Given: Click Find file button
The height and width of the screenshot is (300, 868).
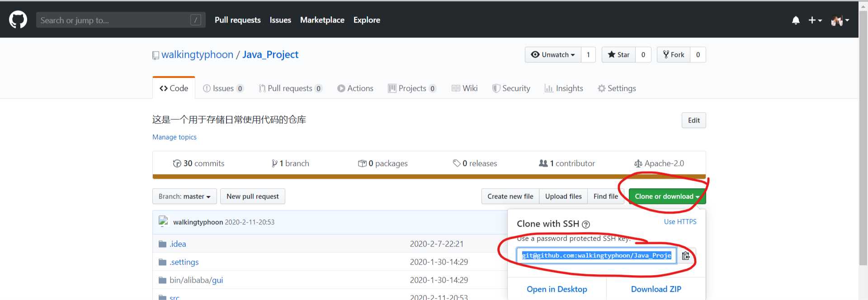Looking at the screenshot, I should click(x=606, y=196).
